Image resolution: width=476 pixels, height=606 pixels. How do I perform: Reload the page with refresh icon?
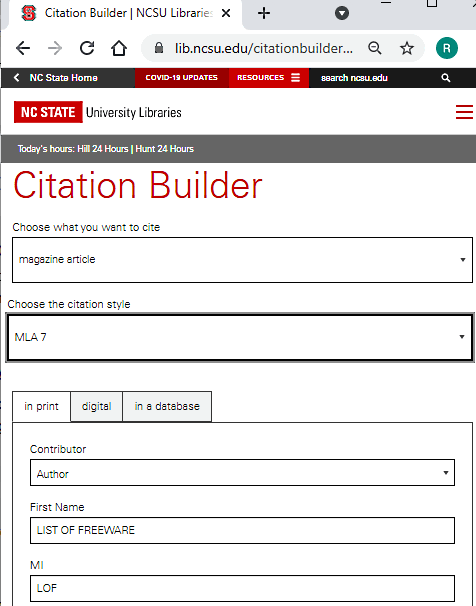tap(87, 48)
